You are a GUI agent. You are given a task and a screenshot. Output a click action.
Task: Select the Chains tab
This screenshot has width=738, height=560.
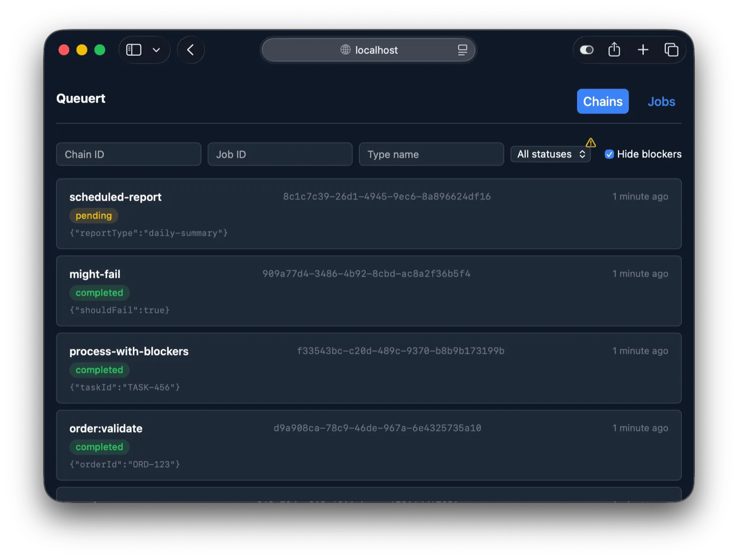pos(603,101)
